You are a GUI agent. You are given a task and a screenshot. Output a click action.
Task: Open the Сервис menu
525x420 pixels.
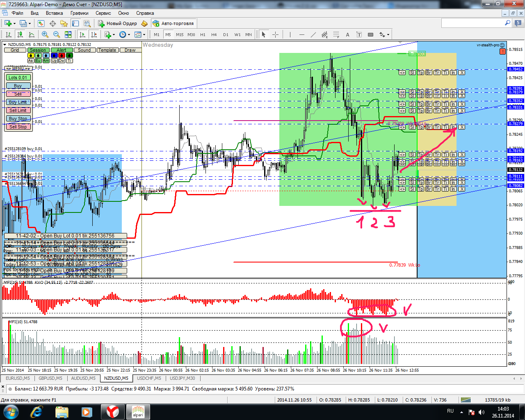tap(103, 13)
